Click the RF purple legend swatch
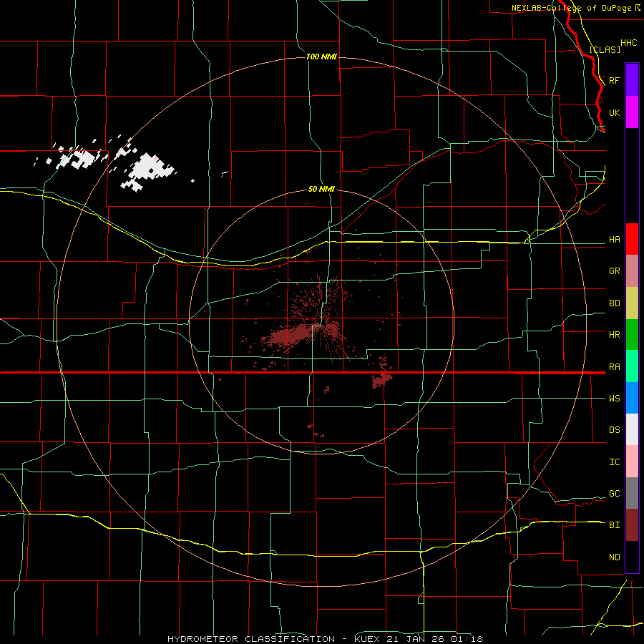Viewport: 644px width, 644px height. (x=632, y=80)
